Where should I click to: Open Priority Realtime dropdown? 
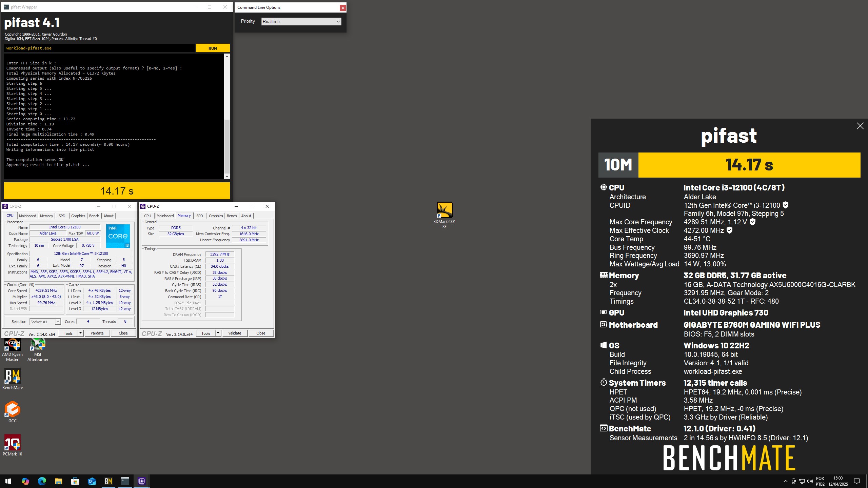[x=301, y=21]
